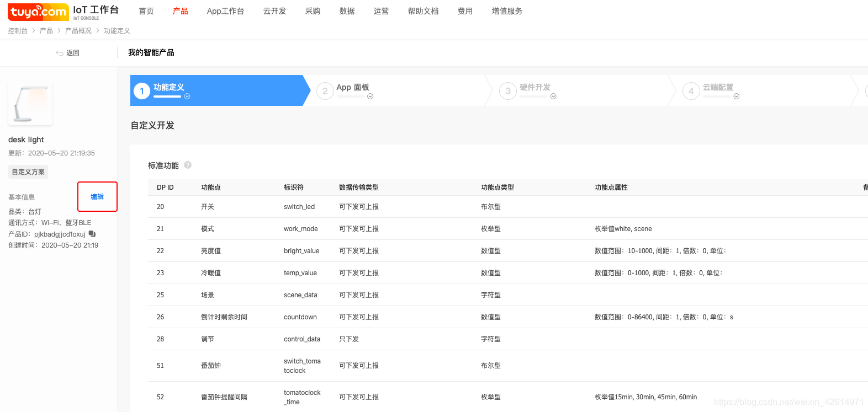The image size is (868, 412).
Task: Click the tomatoclock_time identifier cell
Action: coord(302,397)
